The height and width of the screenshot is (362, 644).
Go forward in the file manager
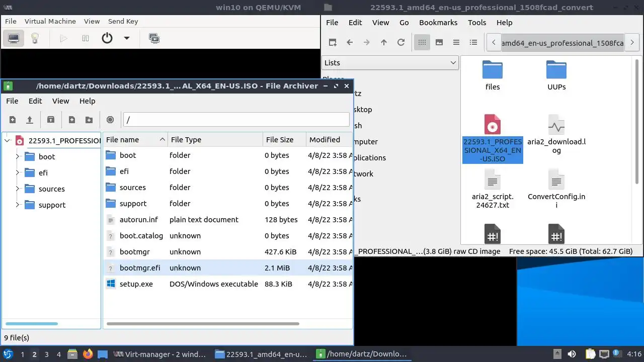367,42
